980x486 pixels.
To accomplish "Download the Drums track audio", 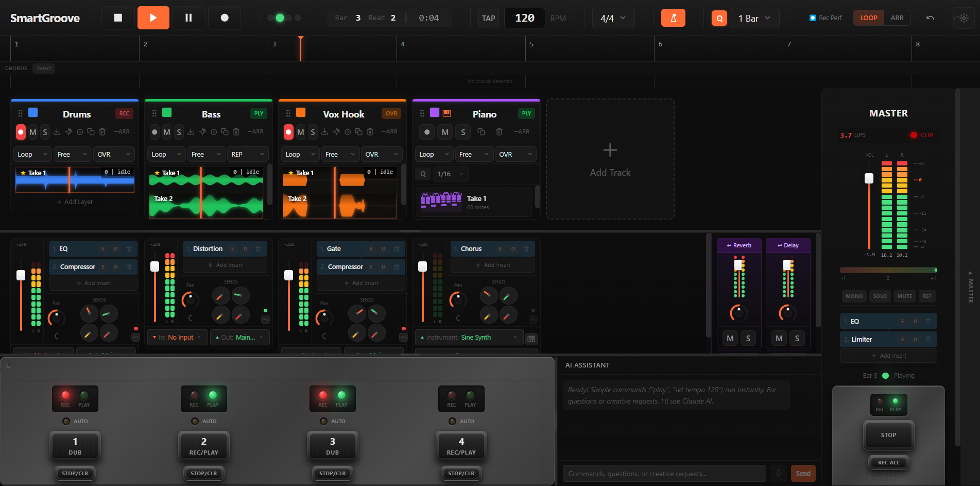I will click(57, 132).
